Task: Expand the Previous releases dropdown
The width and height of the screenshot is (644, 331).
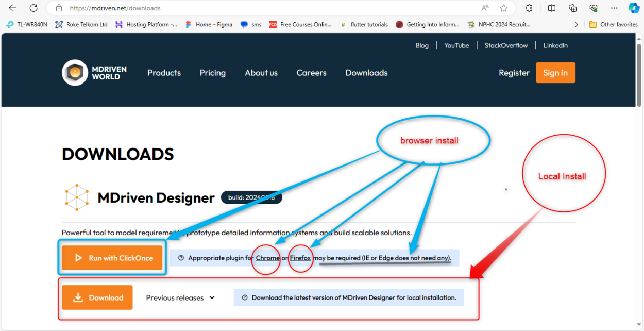Action: point(180,297)
